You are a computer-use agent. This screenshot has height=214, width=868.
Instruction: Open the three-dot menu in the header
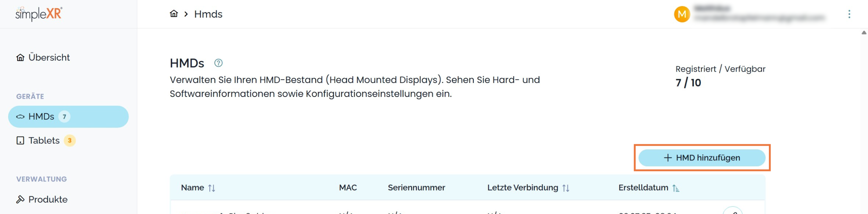tap(849, 14)
